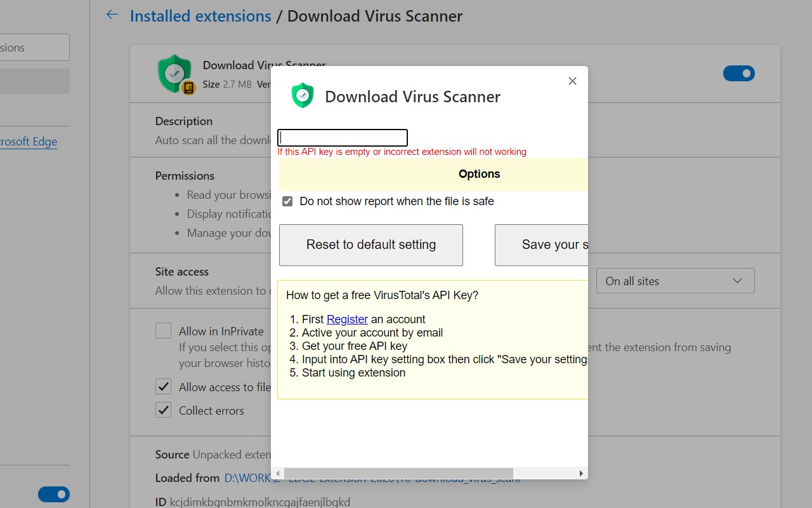The width and height of the screenshot is (812, 508).
Task: Click the extension shield icon on page
Action: [174, 74]
